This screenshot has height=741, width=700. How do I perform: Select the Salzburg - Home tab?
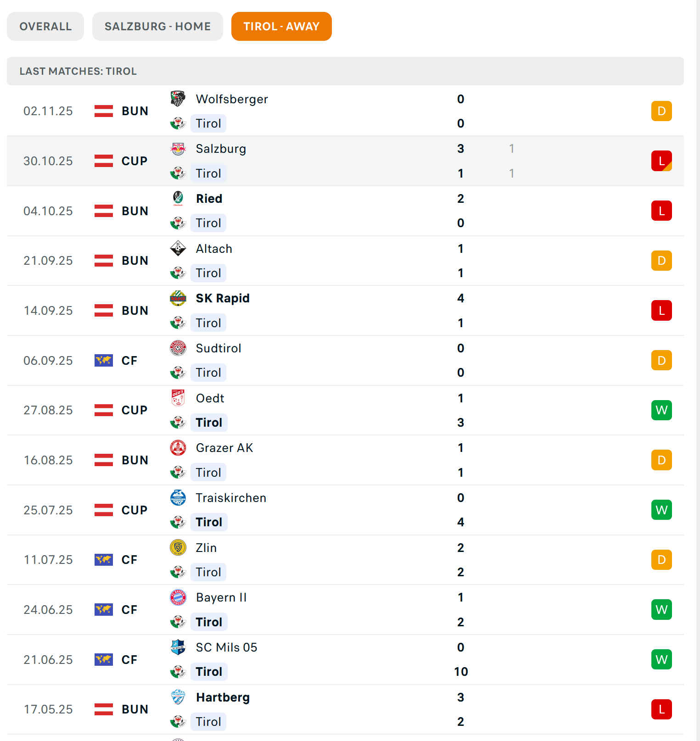[x=157, y=27]
